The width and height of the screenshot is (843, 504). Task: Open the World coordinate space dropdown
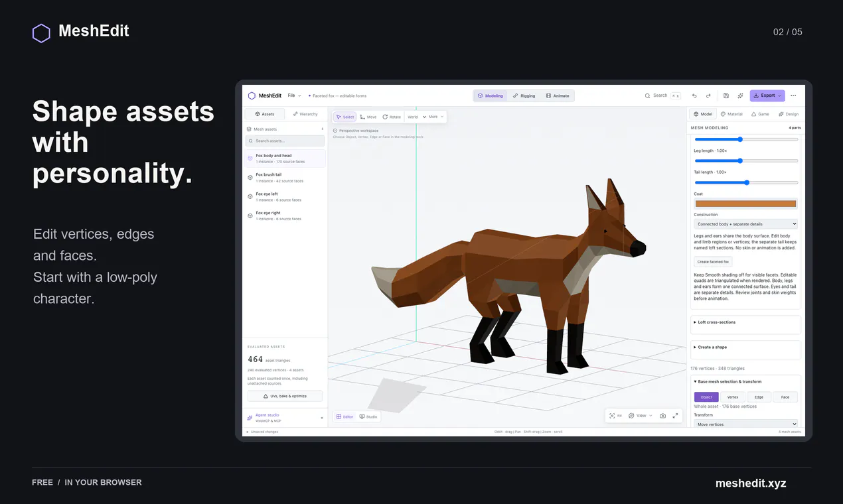tap(416, 117)
